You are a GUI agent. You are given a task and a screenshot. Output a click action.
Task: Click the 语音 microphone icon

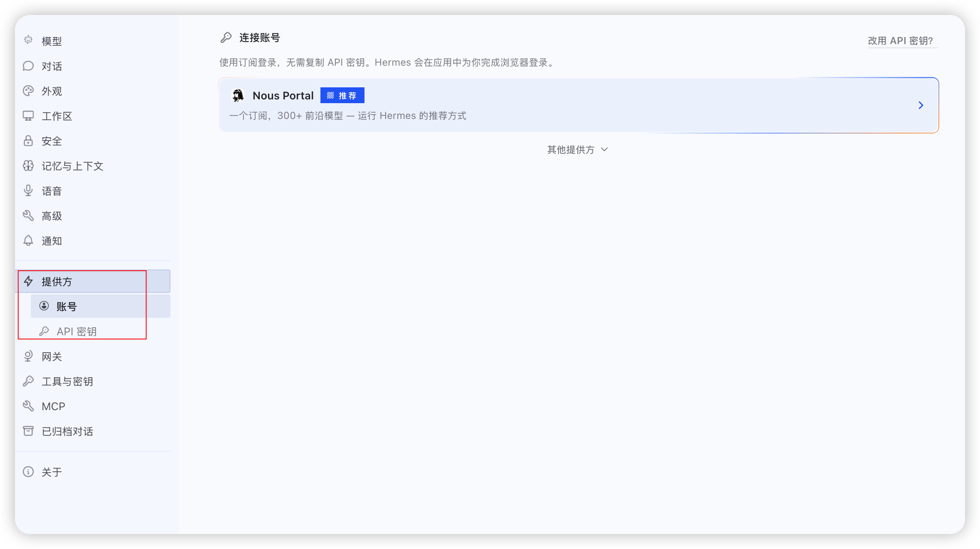(28, 190)
